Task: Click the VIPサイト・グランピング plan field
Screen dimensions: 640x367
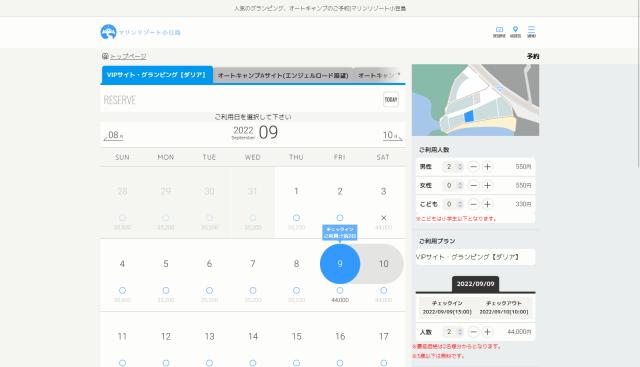Action: (475, 257)
